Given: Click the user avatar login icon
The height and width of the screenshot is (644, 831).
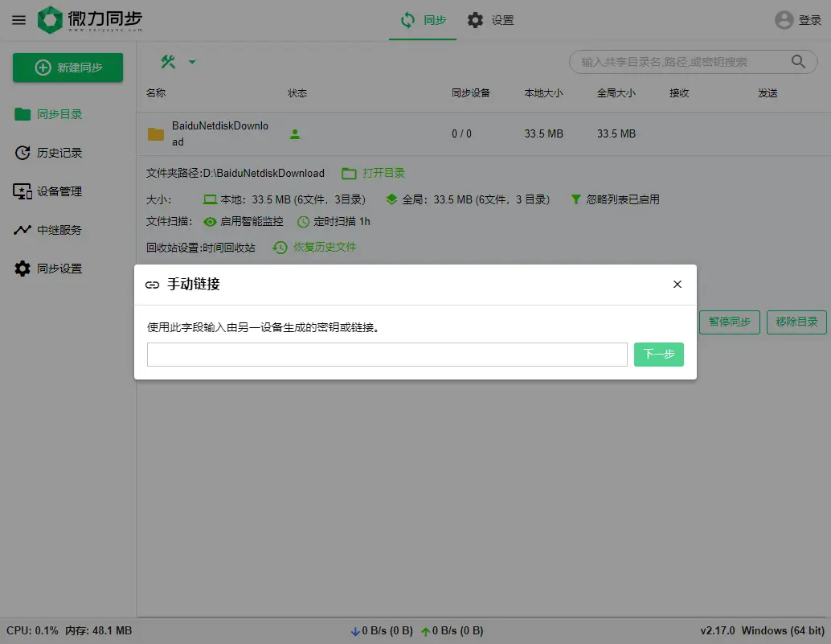Looking at the screenshot, I should [784, 20].
